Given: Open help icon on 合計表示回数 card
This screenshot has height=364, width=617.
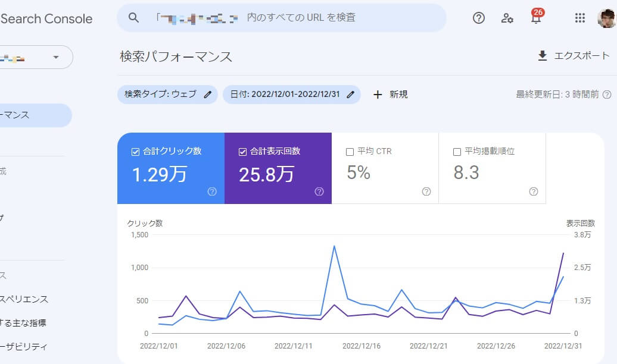Looking at the screenshot, I should click(x=319, y=192).
